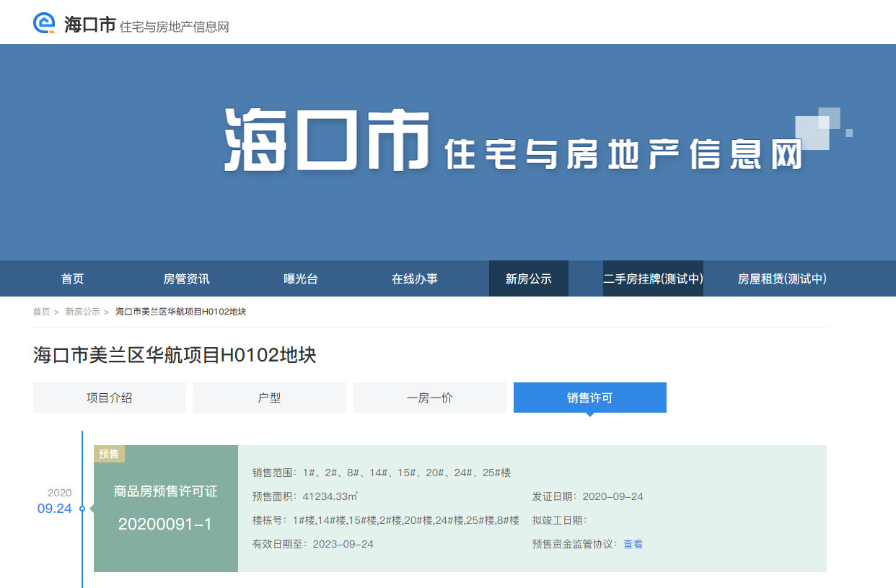Select 在线办事 in the nav bar
Image resolution: width=896 pixels, height=588 pixels.
414,279
